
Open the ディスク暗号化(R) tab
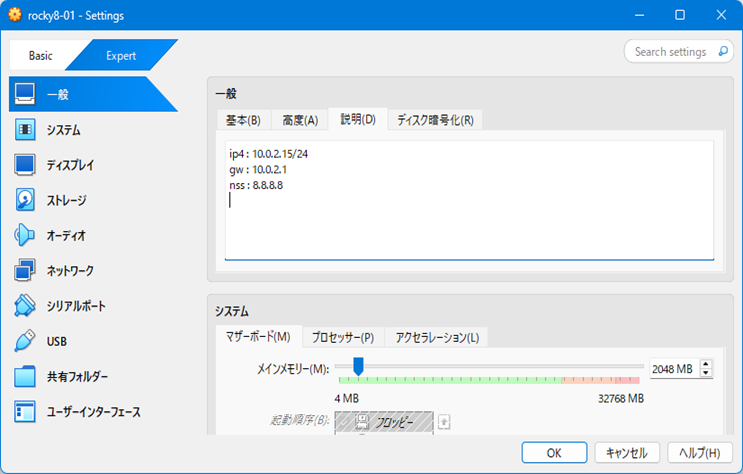pos(435,120)
